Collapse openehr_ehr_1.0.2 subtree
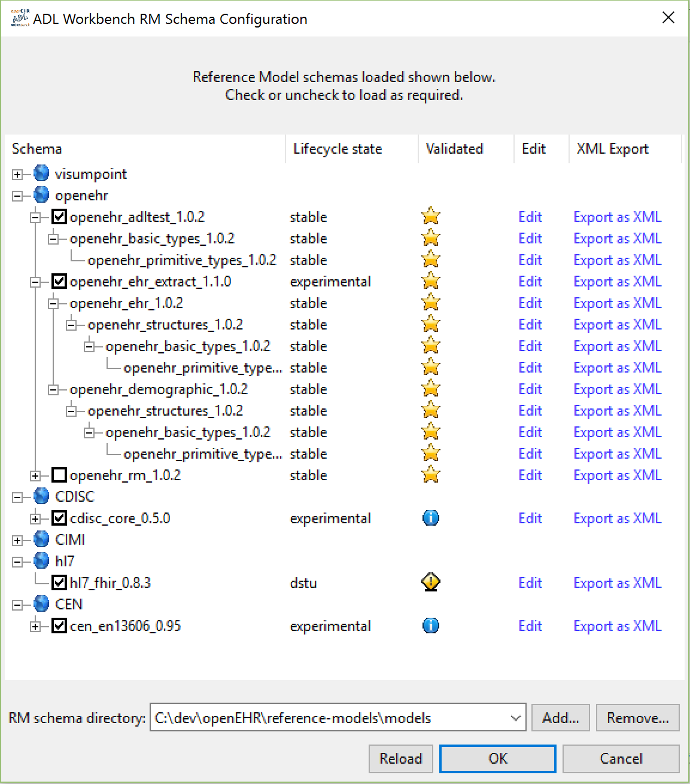Viewport: 690px width, 784px height. click(x=53, y=304)
